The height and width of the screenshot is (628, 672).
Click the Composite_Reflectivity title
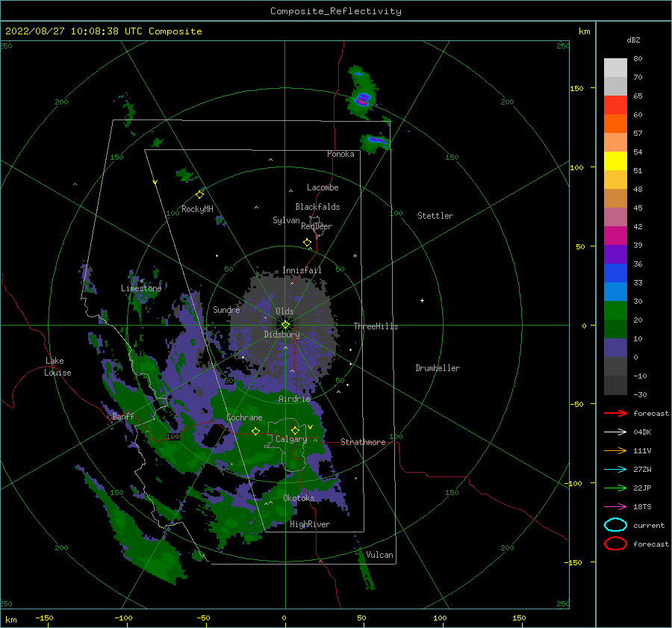(335, 11)
